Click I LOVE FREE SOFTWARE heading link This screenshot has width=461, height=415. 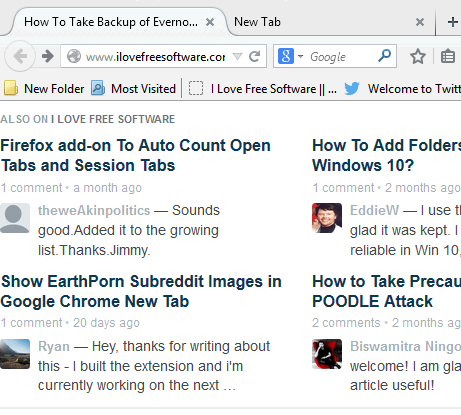[x=113, y=119]
